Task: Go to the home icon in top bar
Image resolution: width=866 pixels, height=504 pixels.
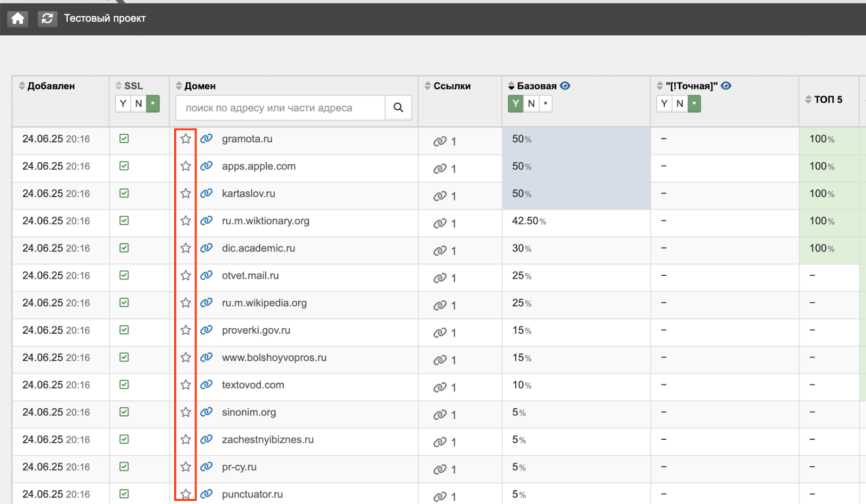Action: pos(18,18)
